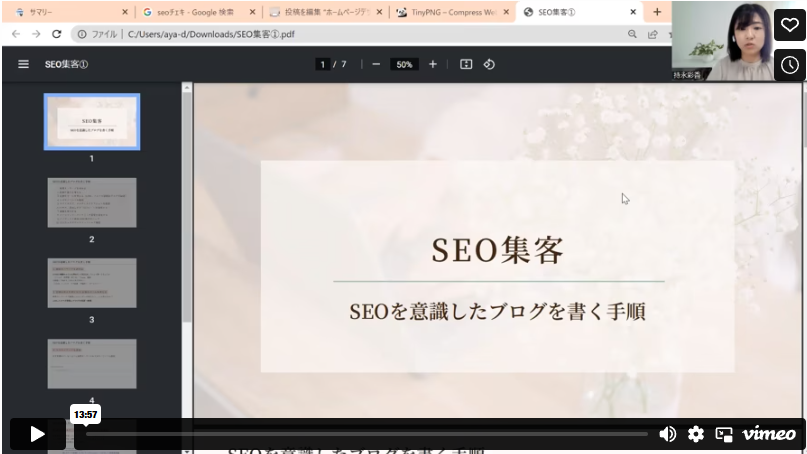This screenshot has height=454, width=807.
Task: Play the Vimeo video
Action: [x=37, y=434]
